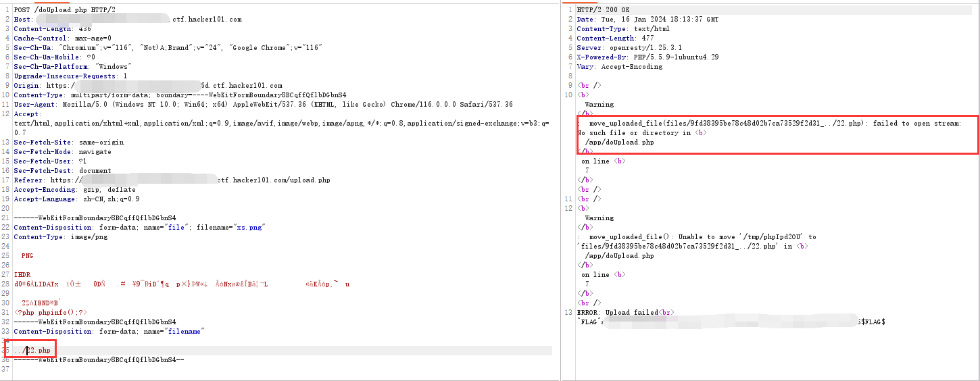
Task: Select the Upgrade-Insecure-Requests: 1 header
Action: (x=70, y=76)
